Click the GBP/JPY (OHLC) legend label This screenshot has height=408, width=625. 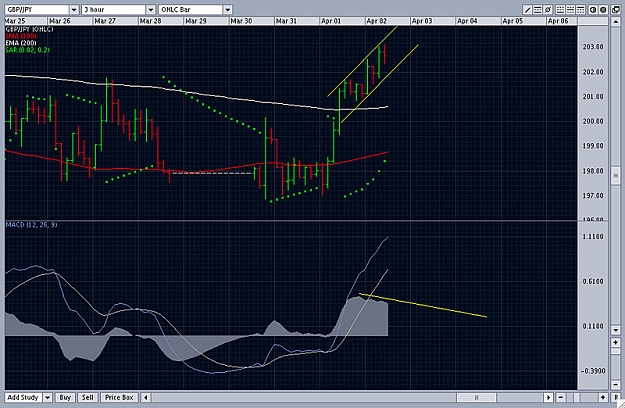(x=29, y=29)
